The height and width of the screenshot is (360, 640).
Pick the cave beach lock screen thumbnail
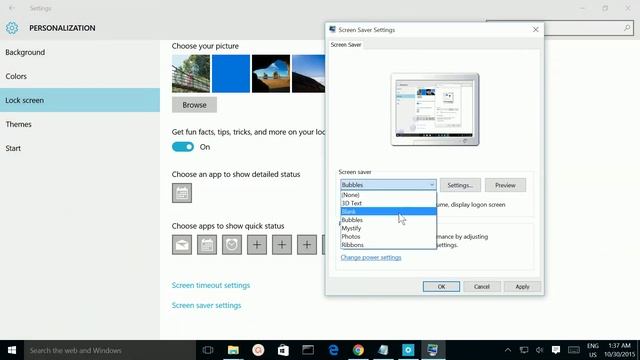pyautogui.click(x=271, y=73)
